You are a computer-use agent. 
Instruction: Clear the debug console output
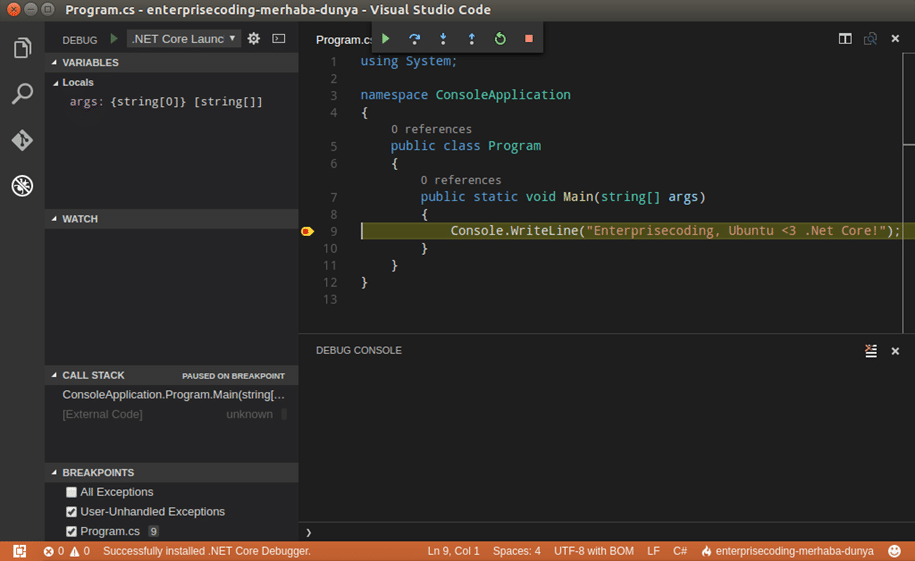(871, 351)
